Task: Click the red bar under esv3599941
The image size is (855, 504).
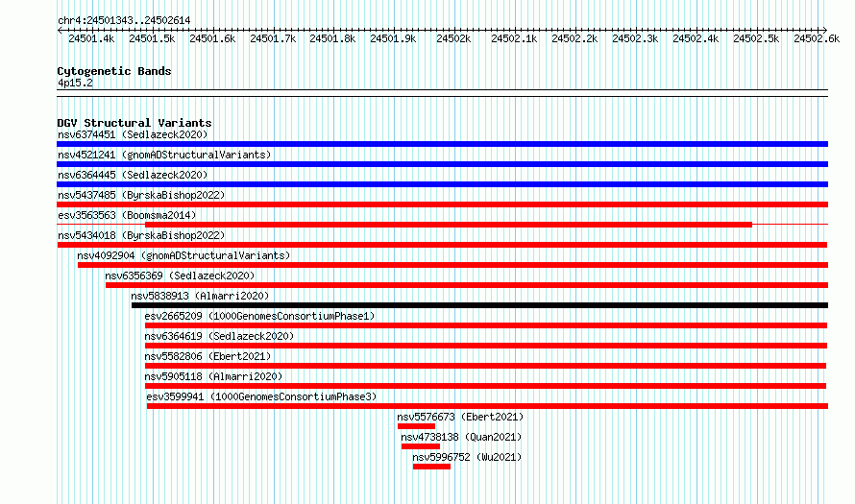Action: click(487, 406)
